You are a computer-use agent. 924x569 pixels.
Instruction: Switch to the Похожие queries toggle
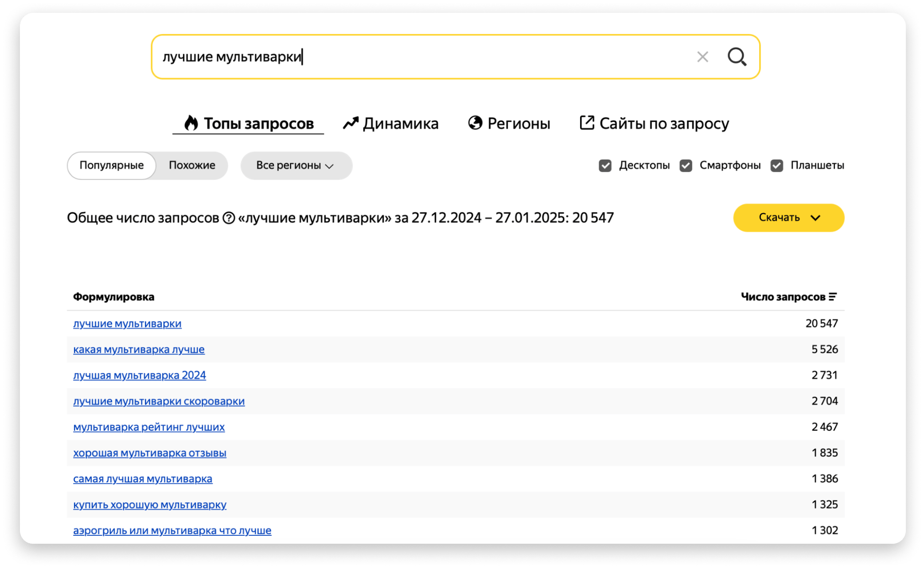point(192,166)
